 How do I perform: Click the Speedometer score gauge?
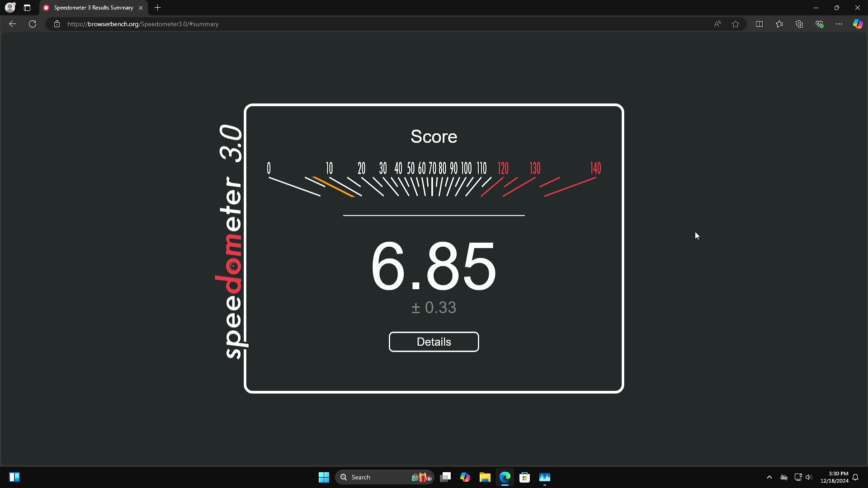pyautogui.click(x=433, y=181)
